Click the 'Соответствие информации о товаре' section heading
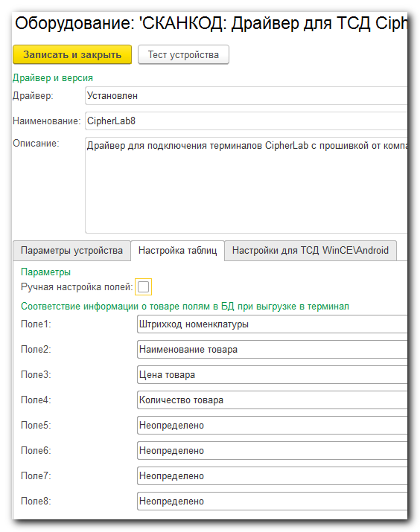420x532 pixels. 185,306
